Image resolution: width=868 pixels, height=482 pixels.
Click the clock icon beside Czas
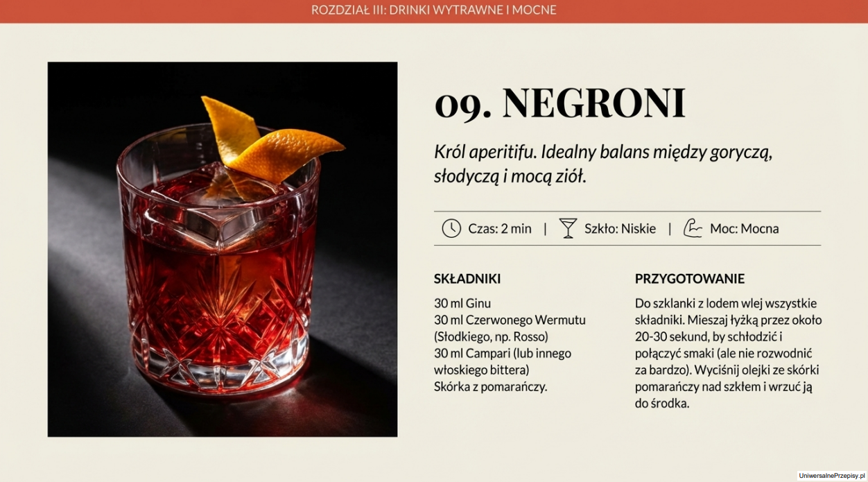pyautogui.click(x=451, y=228)
